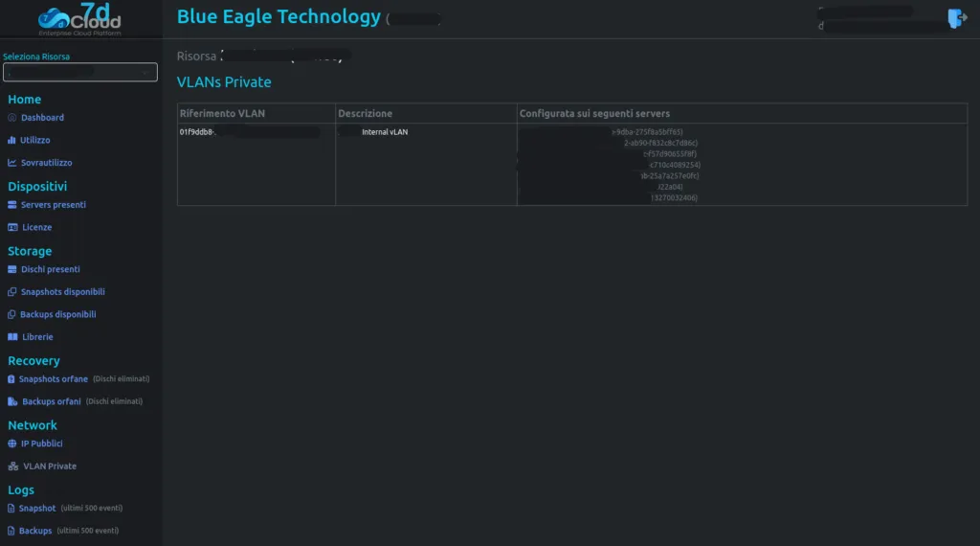Screen dimensions: 980x546
Task: Click the Dispositivi section heading
Action: point(37,187)
